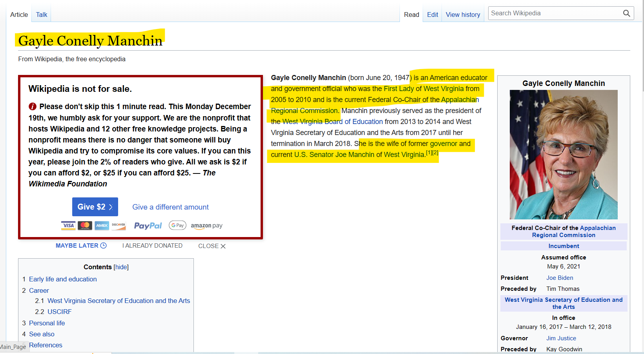Click citation reference [2]
This screenshot has height=354, width=644.
pos(435,153)
